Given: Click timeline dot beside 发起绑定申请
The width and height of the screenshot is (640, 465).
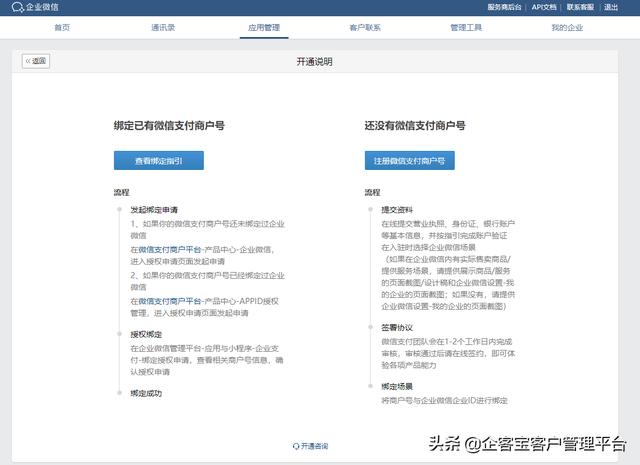Looking at the screenshot, I should (120, 209).
